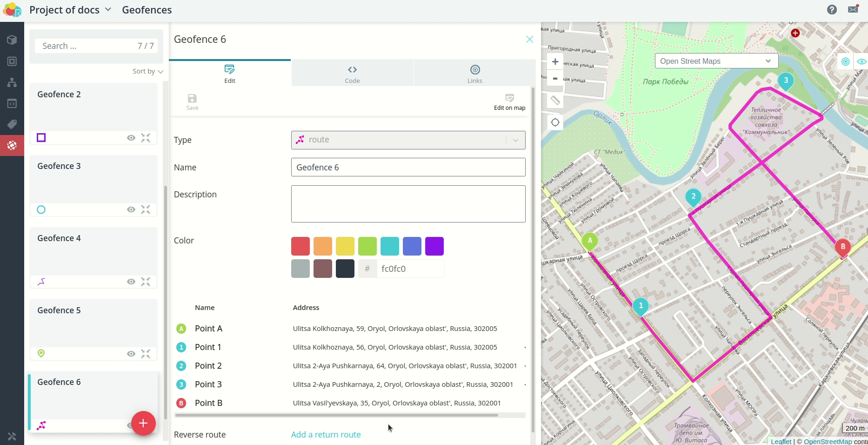Toggle visibility of Geofence 4
This screenshot has height=445, width=868.
pos(131,282)
